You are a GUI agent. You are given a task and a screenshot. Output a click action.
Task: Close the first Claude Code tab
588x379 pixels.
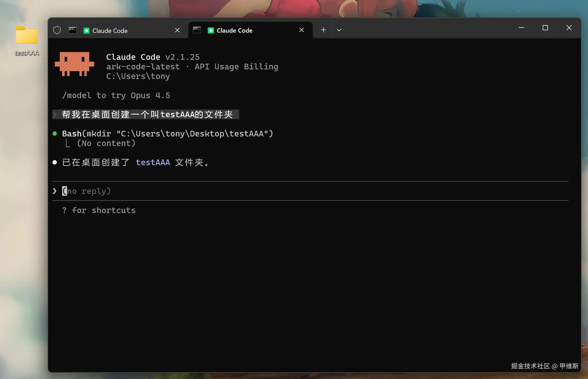177,30
